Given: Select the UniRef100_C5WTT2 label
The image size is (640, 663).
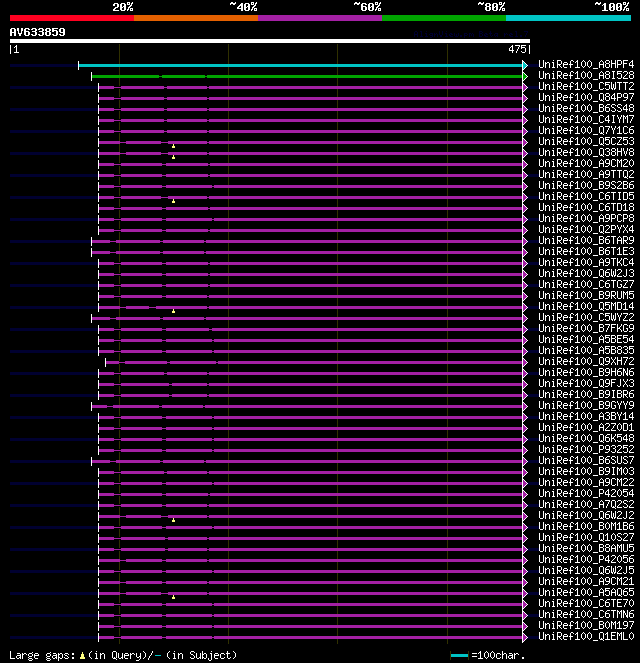Looking at the screenshot, I should pos(586,86).
